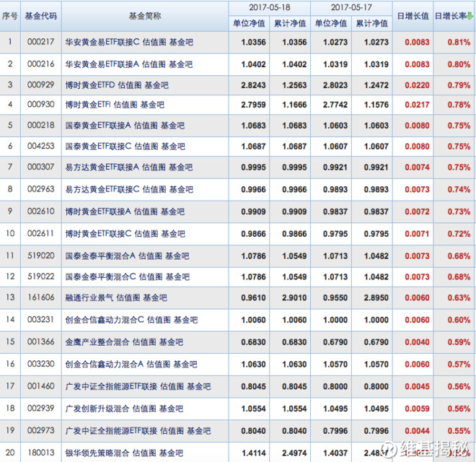This screenshot has width=476, height=462.
Task: Select fund code 002963
Action: [x=40, y=188]
